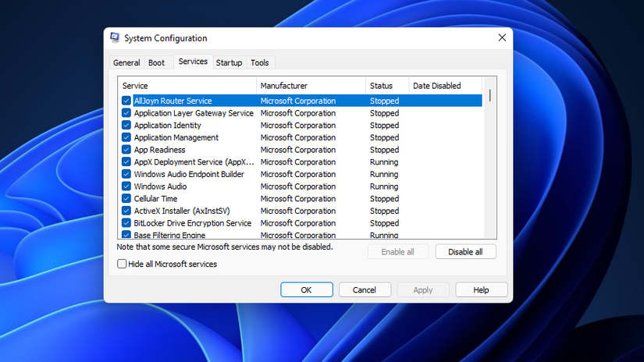Toggle BitLocker Drive Encryption Service checkbox
This screenshot has height=362, width=644.
(126, 223)
